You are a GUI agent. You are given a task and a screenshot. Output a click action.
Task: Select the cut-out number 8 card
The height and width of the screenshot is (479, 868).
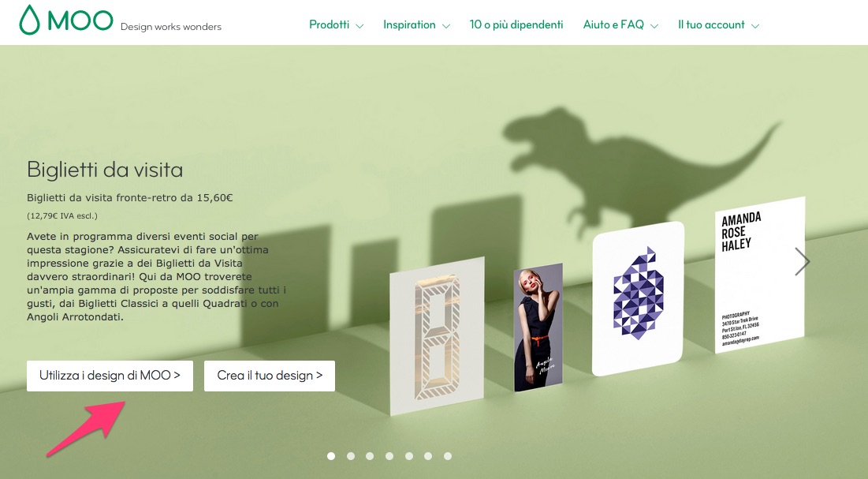[x=437, y=336]
